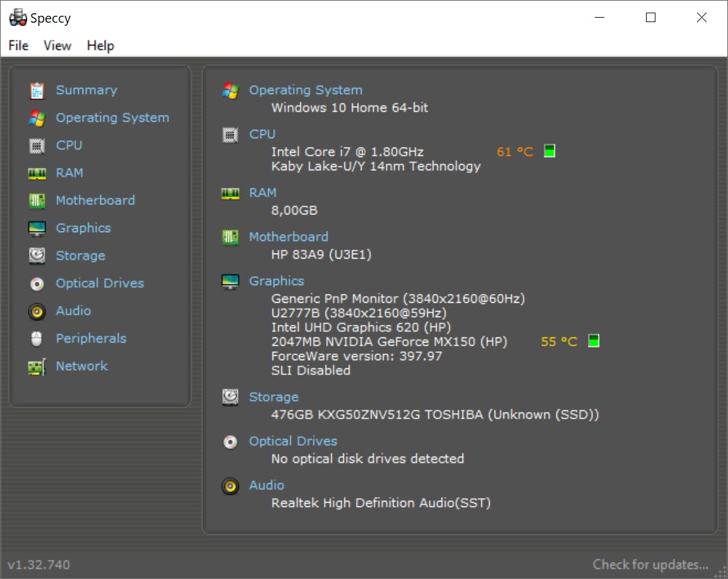Open the Storage heading in main panel
The height and width of the screenshot is (579, 728).
[x=273, y=397]
